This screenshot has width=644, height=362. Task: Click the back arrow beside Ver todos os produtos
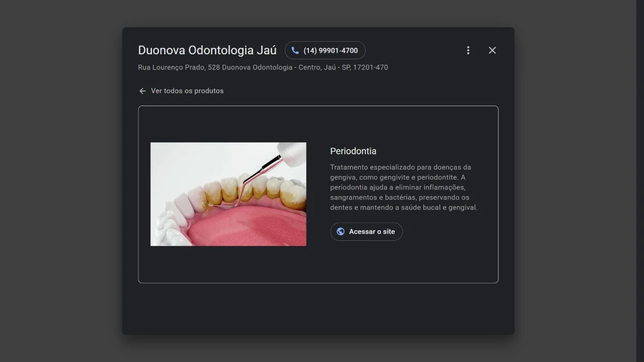[x=142, y=91]
